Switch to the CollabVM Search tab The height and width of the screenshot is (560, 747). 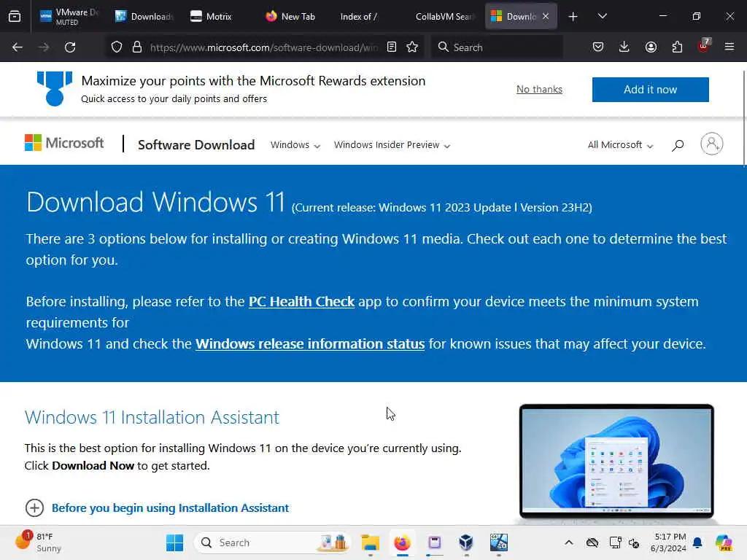tap(444, 17)
